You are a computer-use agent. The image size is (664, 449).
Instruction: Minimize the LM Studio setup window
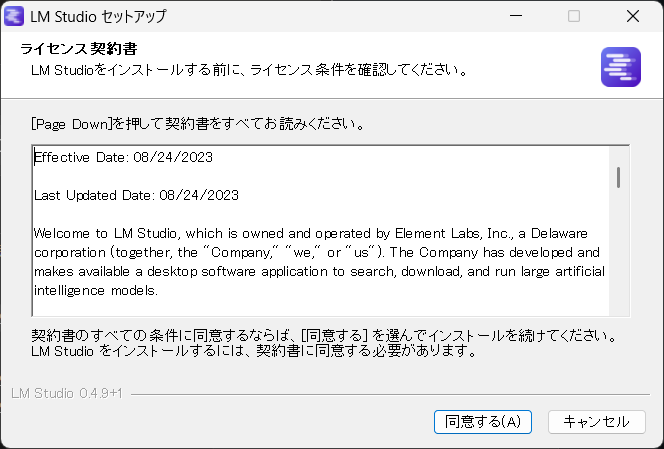click(514, 17)
